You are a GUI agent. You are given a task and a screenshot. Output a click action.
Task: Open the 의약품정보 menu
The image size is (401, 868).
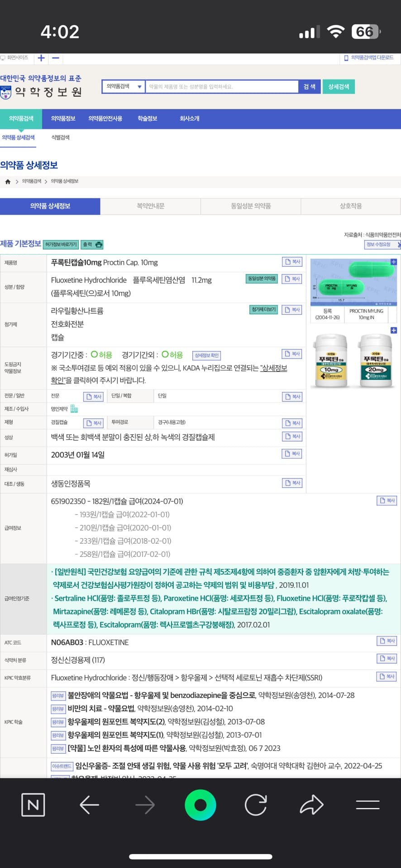coord(63,118)
